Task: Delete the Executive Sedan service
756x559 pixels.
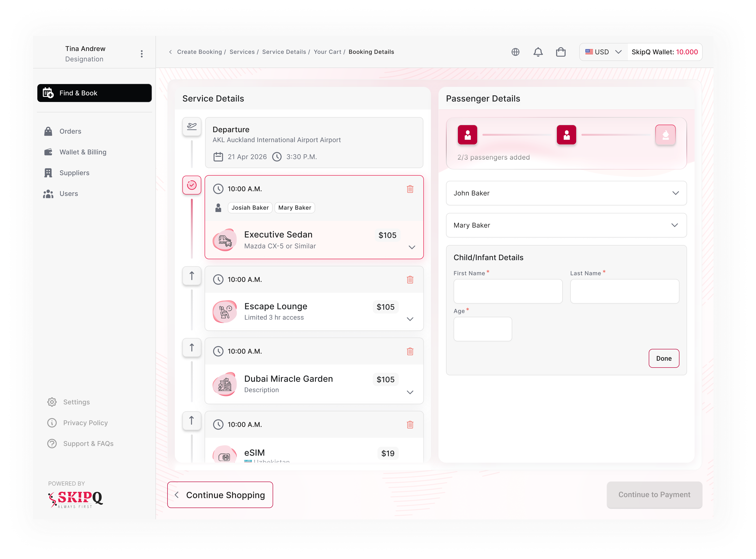Action: [x=410, y=189]
